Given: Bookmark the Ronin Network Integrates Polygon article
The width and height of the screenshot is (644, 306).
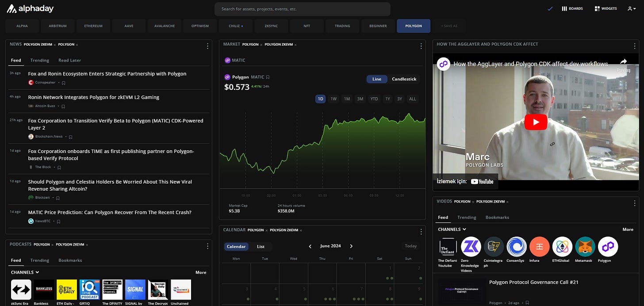Looking at the screenshot, I should click(x=63, y=106).
